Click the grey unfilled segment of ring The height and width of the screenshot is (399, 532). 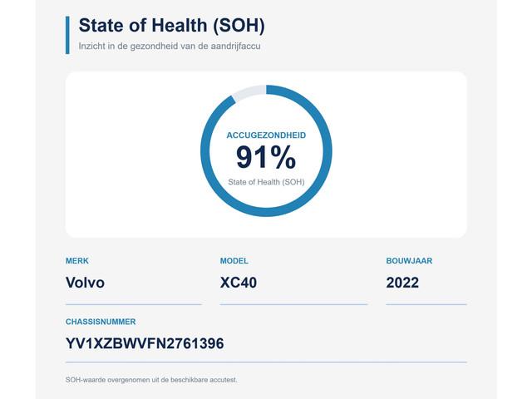pyautogui.click(x=249, y=92)
